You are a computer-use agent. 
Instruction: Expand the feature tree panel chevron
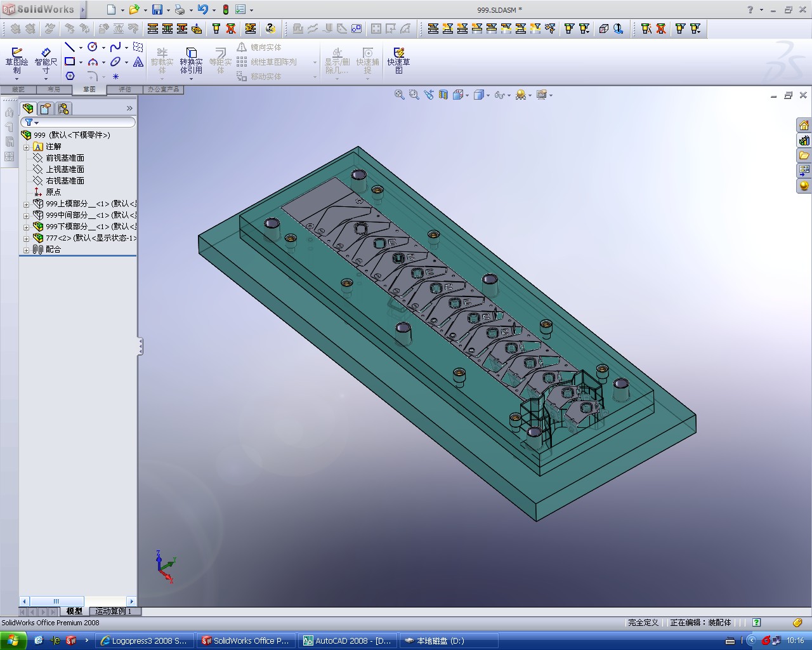point(129,109)
